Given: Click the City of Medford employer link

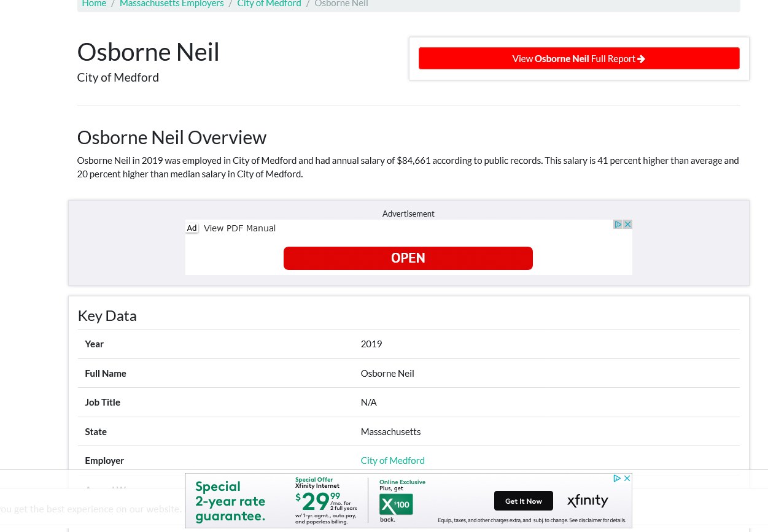Looking at the screenshot, I should point(392,460).
